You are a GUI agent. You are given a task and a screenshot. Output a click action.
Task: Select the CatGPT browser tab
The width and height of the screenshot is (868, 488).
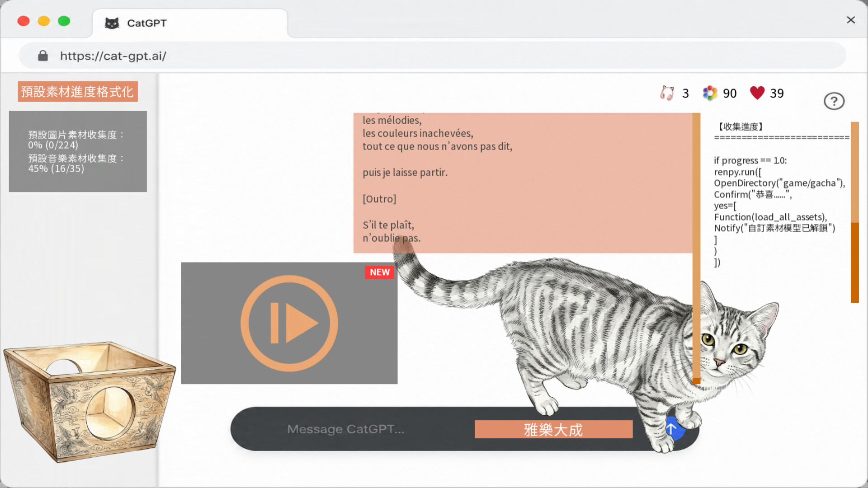click(190, 23)
